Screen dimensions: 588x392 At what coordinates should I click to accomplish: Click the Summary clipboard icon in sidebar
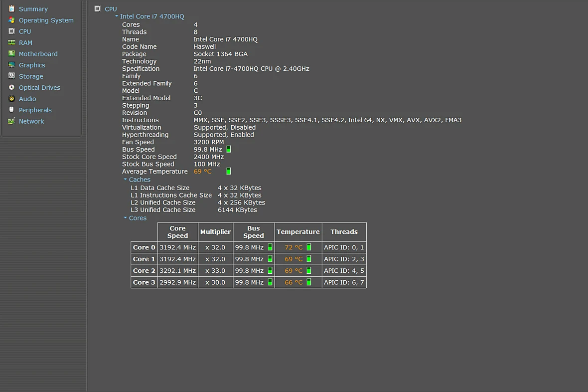11,8
